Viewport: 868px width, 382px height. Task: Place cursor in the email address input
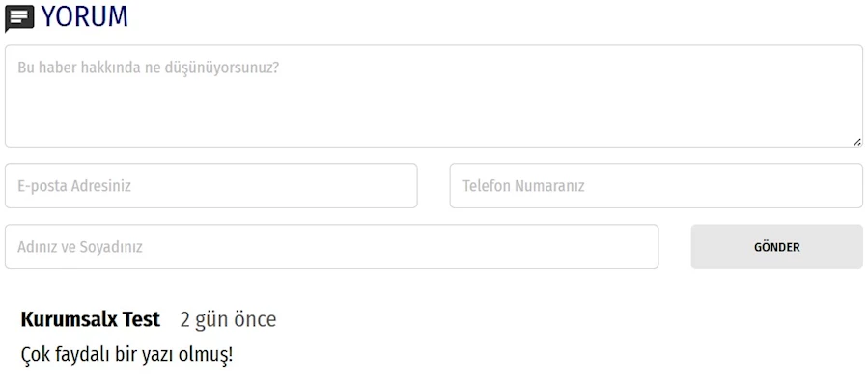(x=210, y=186)
